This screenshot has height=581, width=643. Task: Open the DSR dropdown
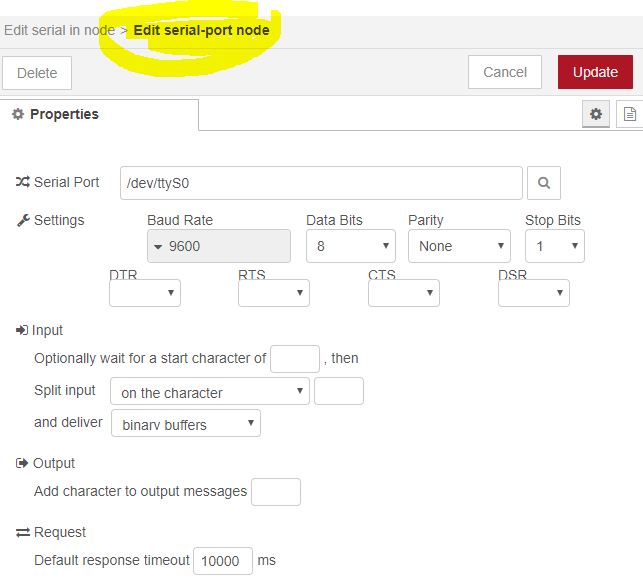click(x=534, y=293)
